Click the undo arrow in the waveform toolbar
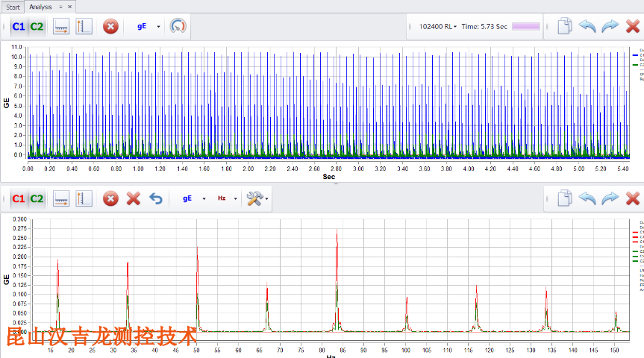The image size is (644, 358). pos(588,27)
